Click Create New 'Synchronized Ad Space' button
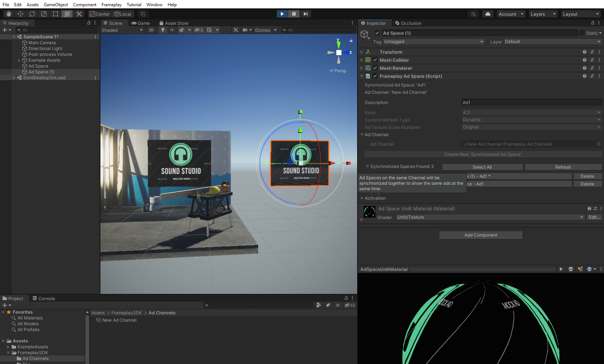The height and width of the screenshot is (364, 604). point(483,154)
